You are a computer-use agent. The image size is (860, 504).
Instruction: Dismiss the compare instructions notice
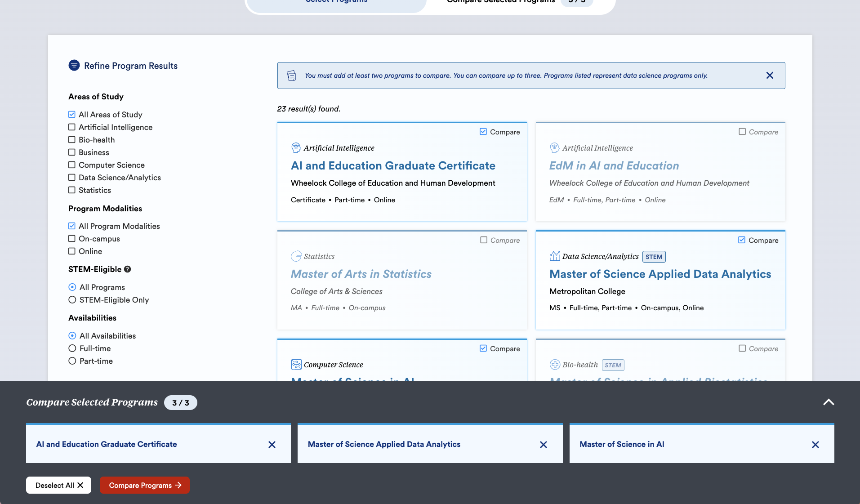point(770,76)
